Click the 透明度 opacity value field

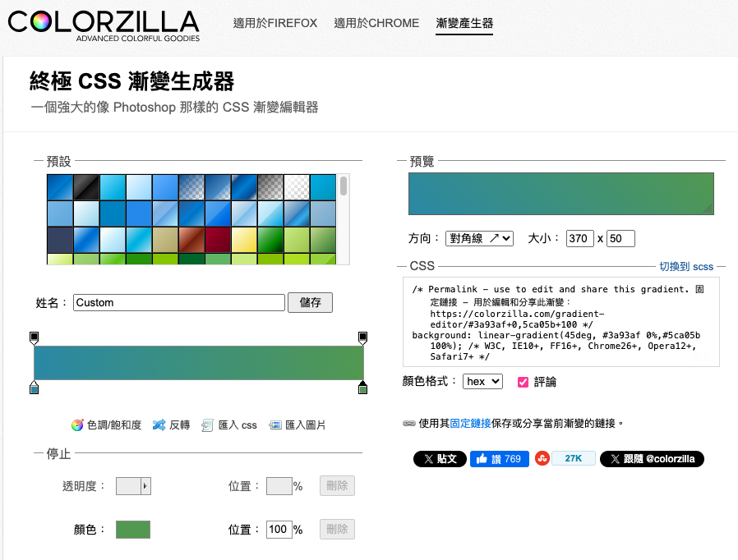pos(128,486)
